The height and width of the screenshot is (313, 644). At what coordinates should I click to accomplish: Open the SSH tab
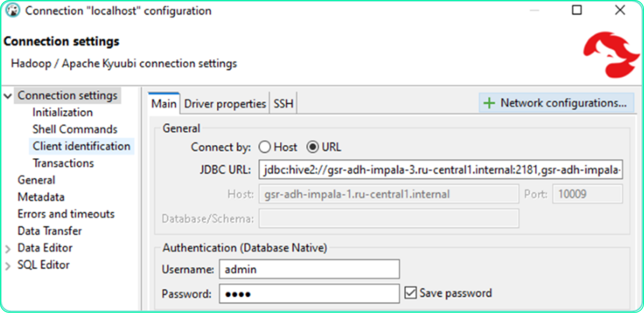click(x=284, y=104)
